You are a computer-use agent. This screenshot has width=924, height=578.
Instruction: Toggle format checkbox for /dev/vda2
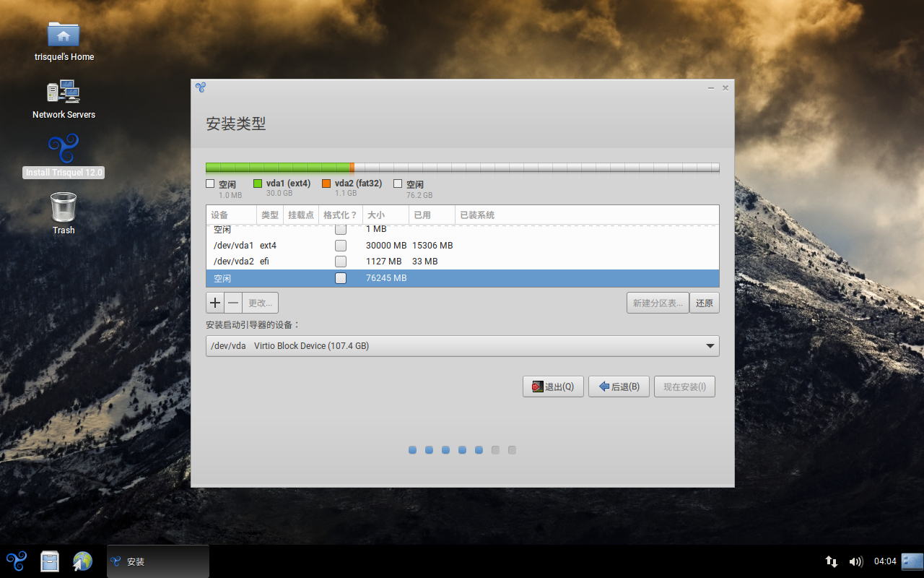click(341, 262)
